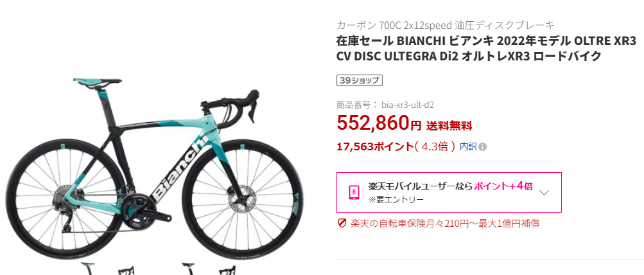The width and height of the screenshot is (644, 275).
Task: Click the 39ショップ badge
Action: click(360, 80)
